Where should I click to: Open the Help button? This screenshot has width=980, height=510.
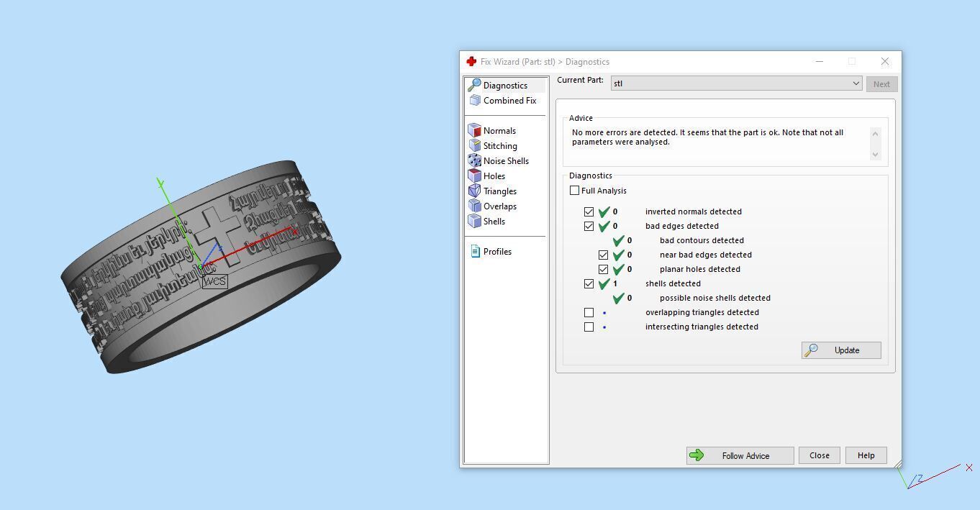tap(866, 455)
